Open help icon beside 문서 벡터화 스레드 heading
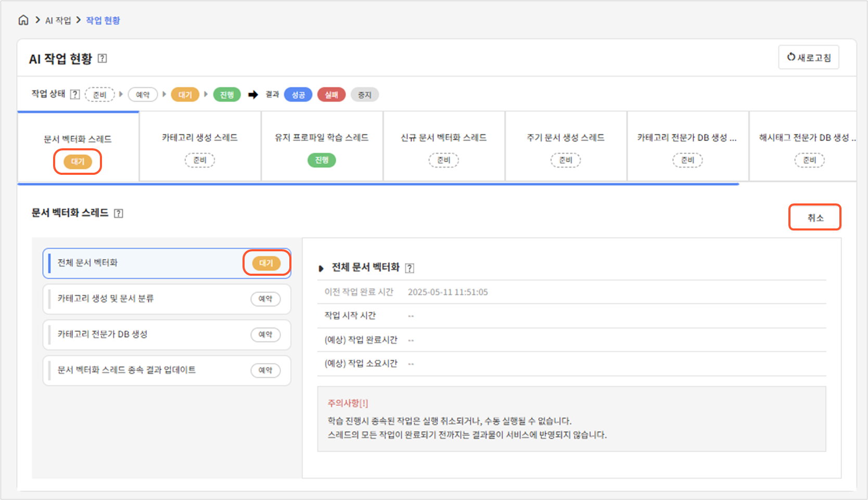The width and height of the screenshot is (868, 500). (119, 213)
